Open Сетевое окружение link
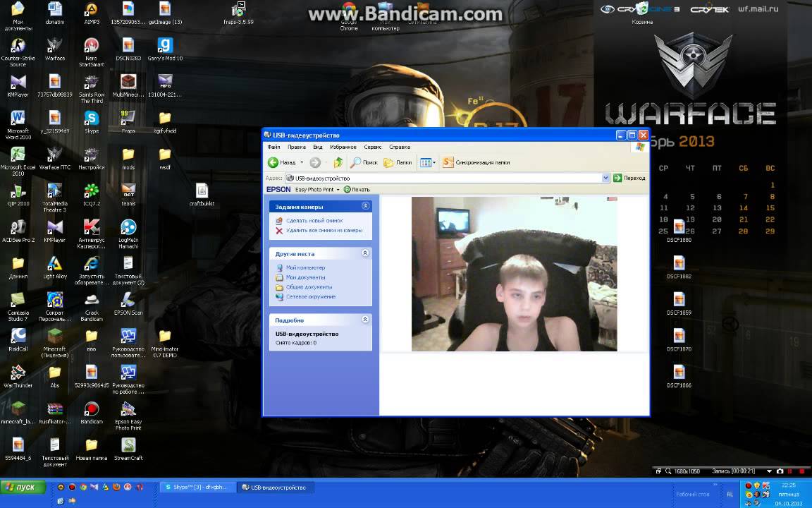The image size is (812, 508). point(311,296)
